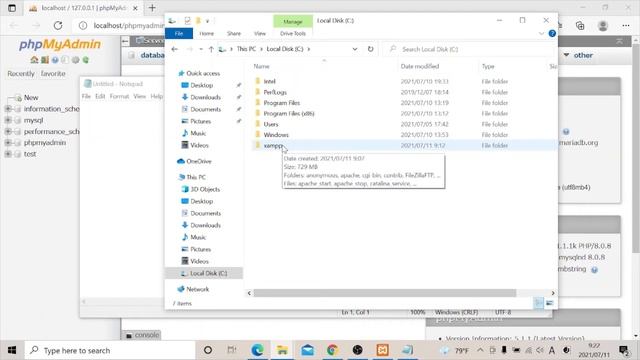The image size is (640, 360).
Task: Reload the browser page
Action: pos(58,26)
